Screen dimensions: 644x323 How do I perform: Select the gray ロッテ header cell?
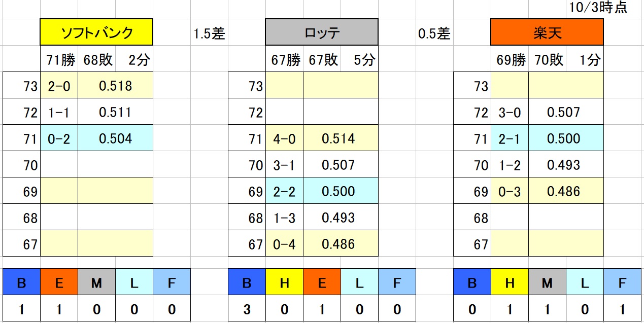pyautogui.click(x=322, y=33)
